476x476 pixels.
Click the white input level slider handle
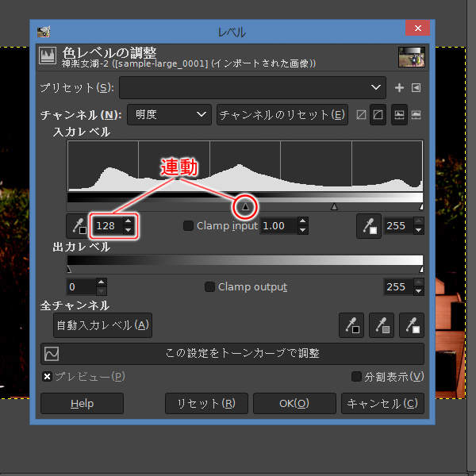(421, 207)
